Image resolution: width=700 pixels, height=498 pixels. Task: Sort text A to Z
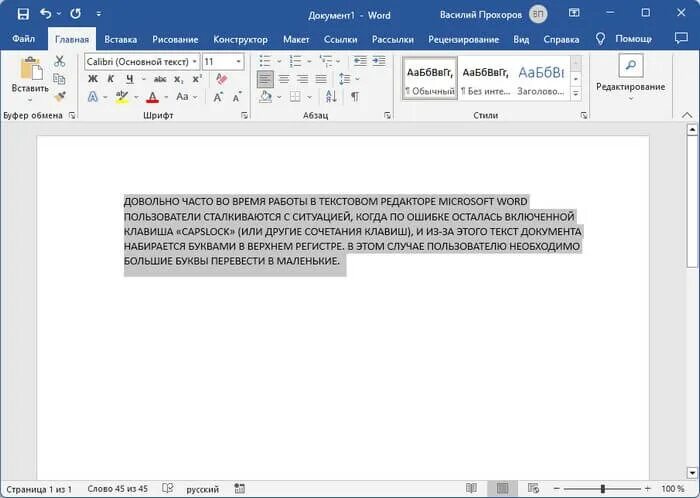tap(331, 96)
